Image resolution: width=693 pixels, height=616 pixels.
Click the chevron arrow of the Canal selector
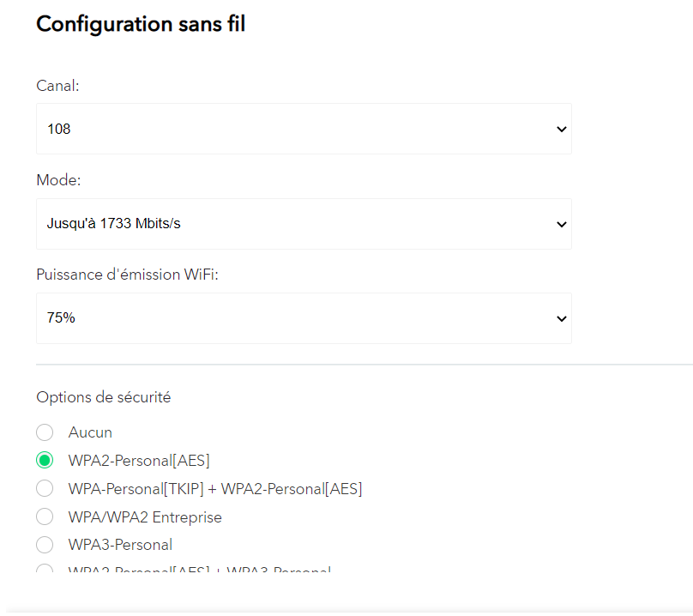(x=562, y=130)
